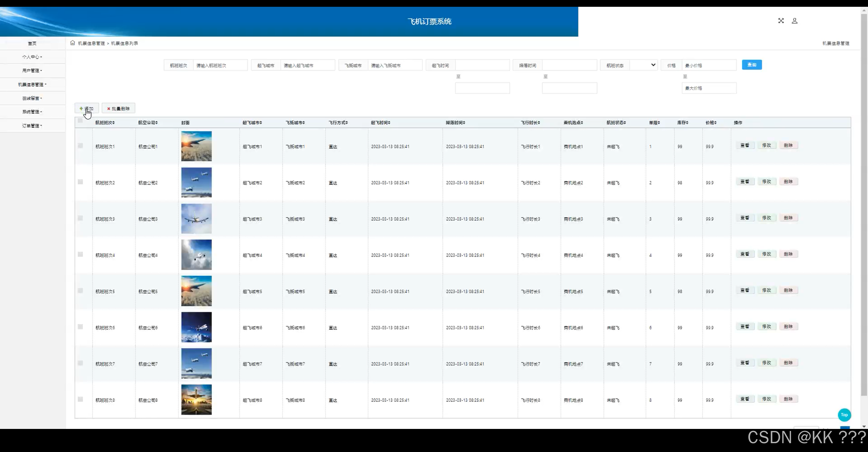The height and width of the screenshot is (452, 868).
Task: Click 修改 button for 航班班次3
Action: 766,218
